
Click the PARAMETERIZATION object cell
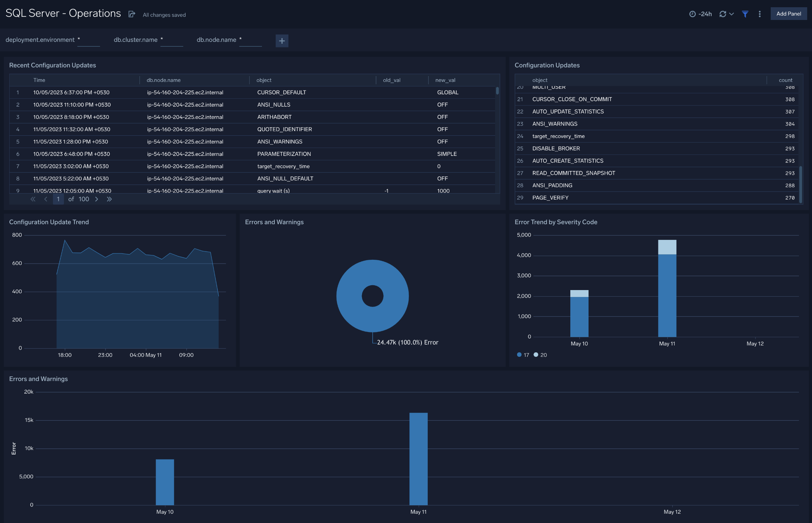[284, 154]
